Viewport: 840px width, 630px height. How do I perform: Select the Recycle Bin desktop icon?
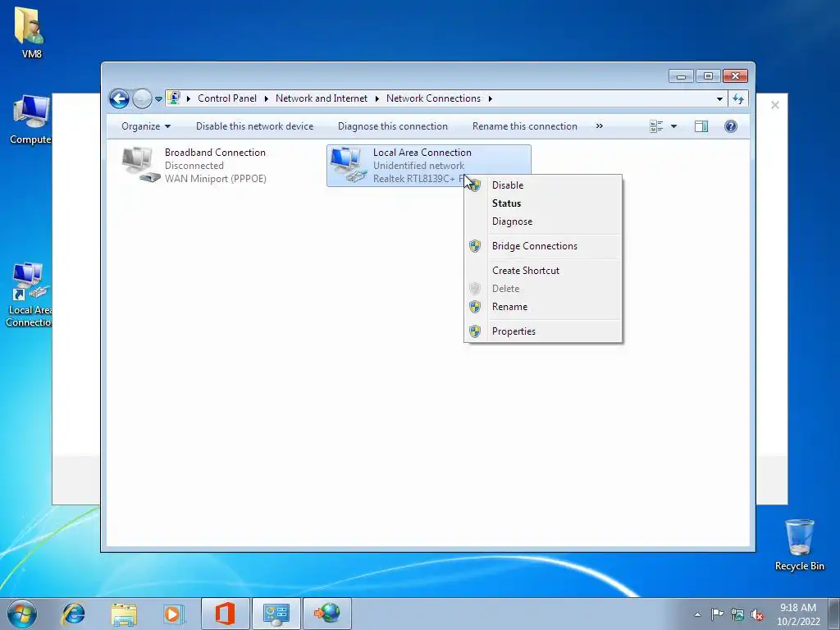[799, 545]
